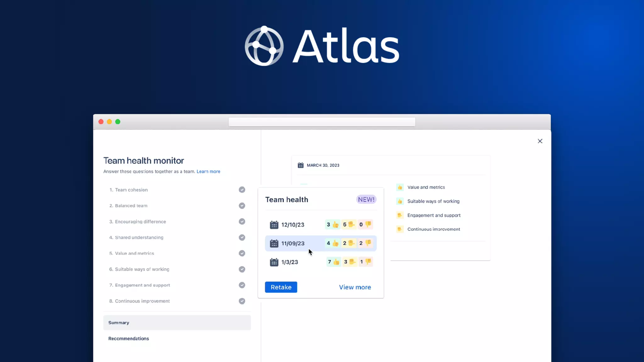Click checkmark next to Team cohesion
Screen dimensions: 644x362
(x=242, y=190)
